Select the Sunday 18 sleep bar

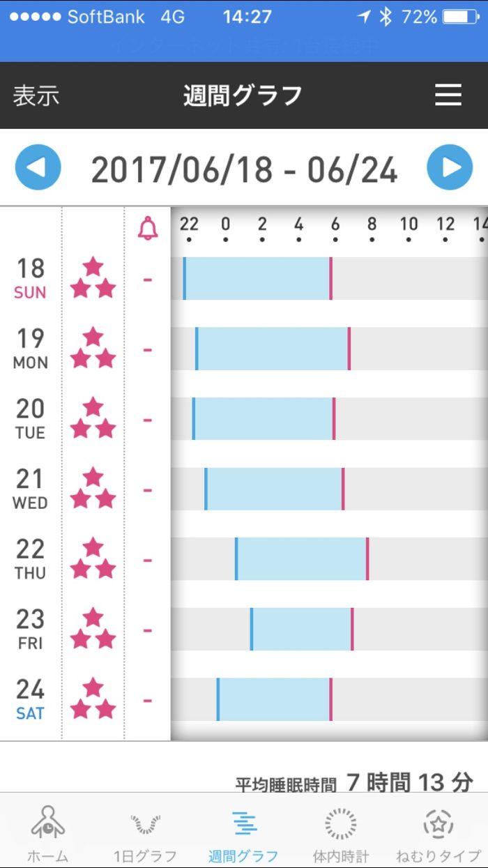pos(257,279)
